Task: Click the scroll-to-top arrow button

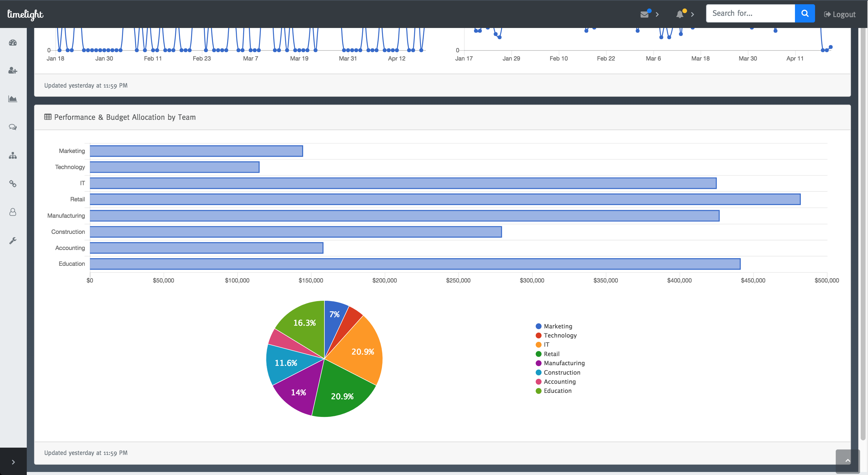Action: coord(847,461)
